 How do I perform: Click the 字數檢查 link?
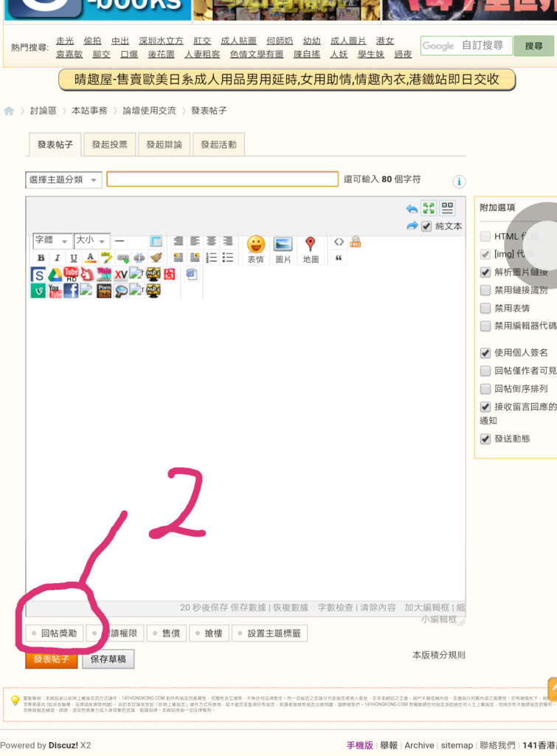point(336,608)
